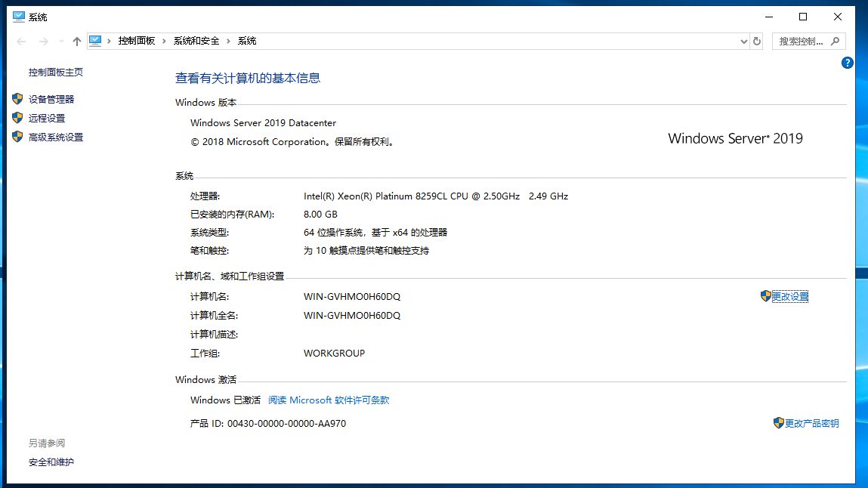Click the system window title icon

[18, 17]
